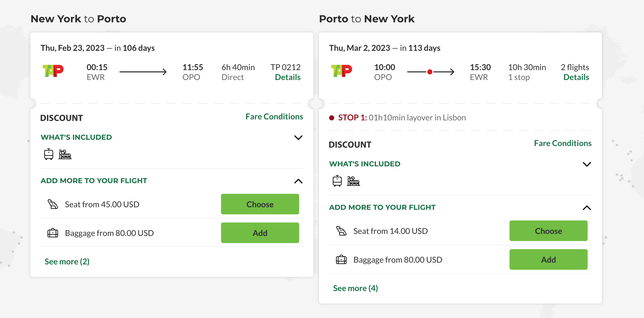Screen dimensions: 644x318
Task: Add baggage to the return flight
Action: coord(548,260)
